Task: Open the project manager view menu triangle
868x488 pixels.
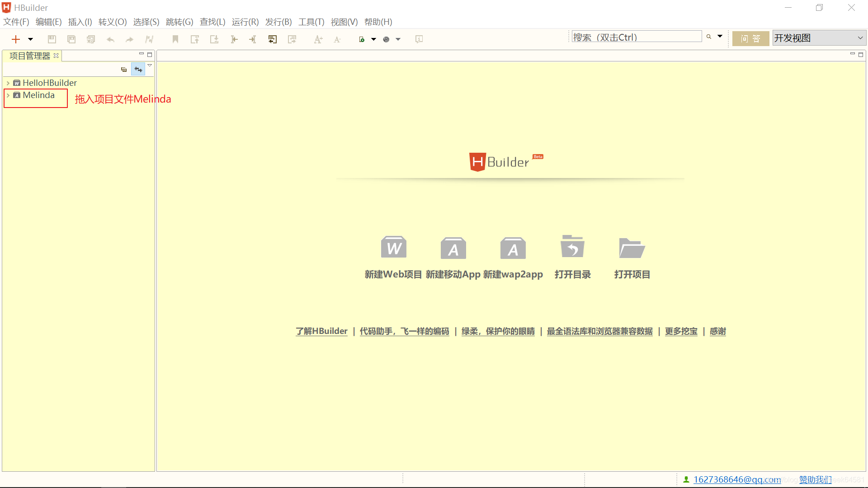Action: 150,66
